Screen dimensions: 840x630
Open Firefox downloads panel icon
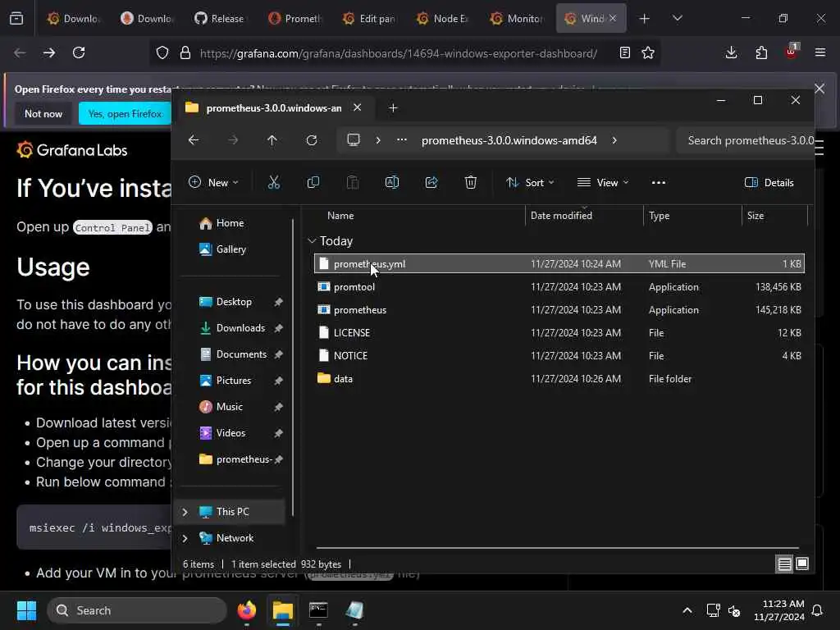click(731, 52)
